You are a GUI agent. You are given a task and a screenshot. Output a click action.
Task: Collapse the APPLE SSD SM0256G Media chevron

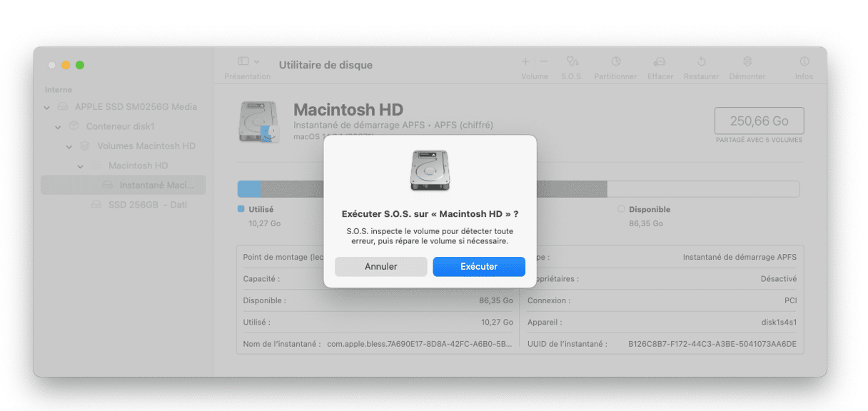[x=47, y=108]
